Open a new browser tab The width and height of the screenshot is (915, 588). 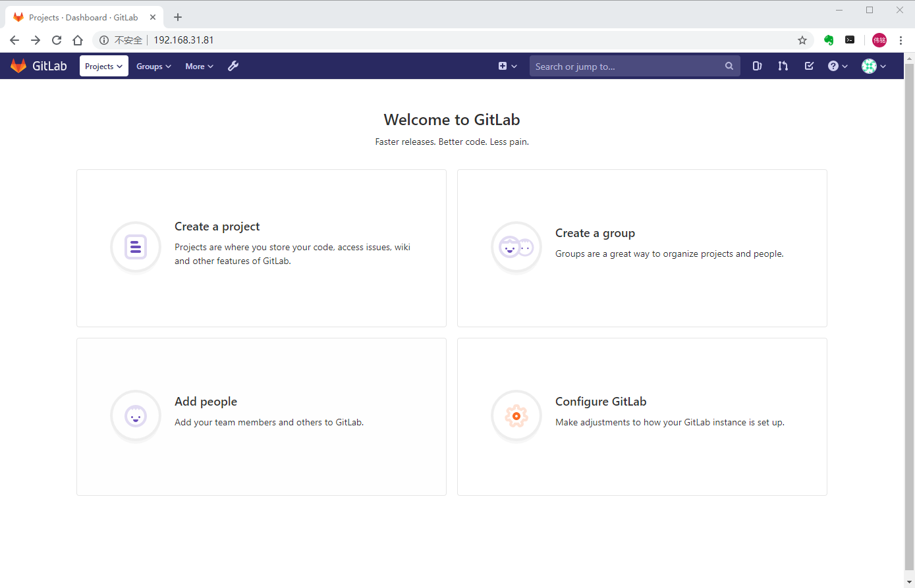click(178, 17)
